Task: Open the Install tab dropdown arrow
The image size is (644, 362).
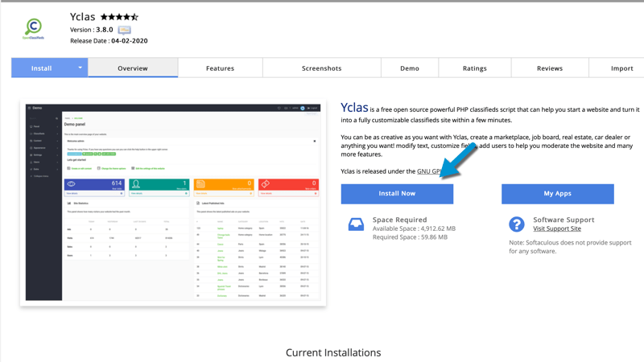Action: tap(80, 68)
